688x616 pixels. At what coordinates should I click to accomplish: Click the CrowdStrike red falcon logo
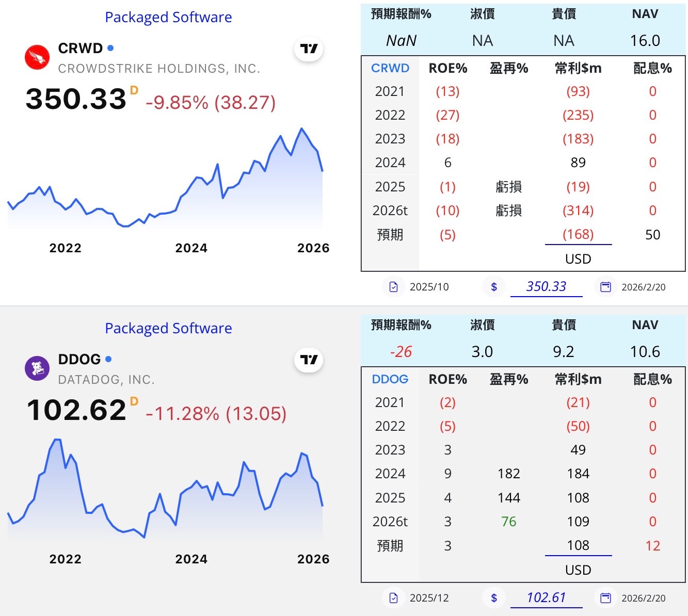pyautogui.click(x=37, y=57)
